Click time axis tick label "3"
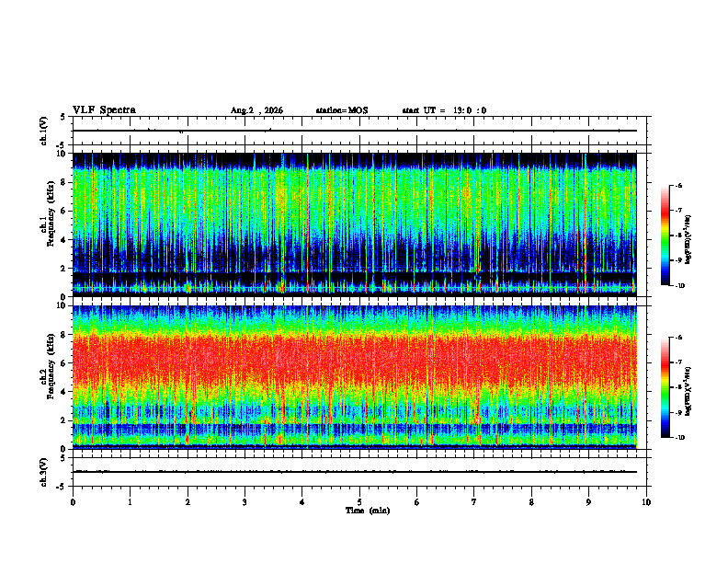This screenshot has height=563, width=728. point(245,502)
